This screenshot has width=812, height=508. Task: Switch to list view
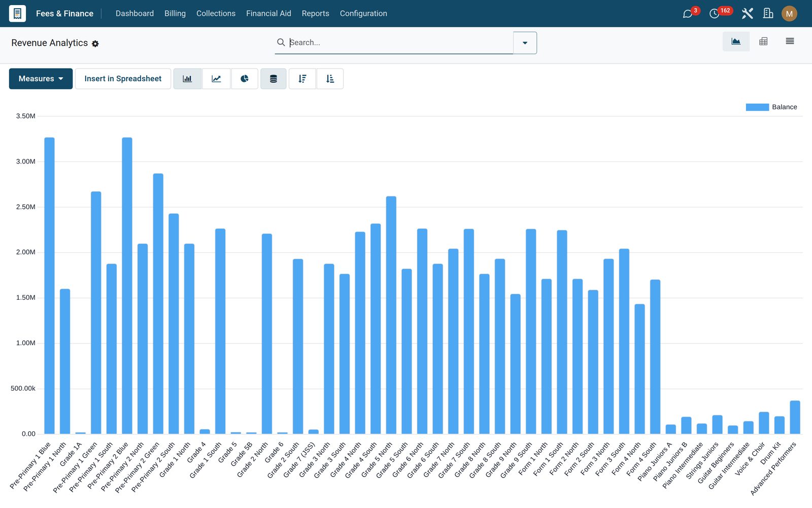[x=790, y=42]
